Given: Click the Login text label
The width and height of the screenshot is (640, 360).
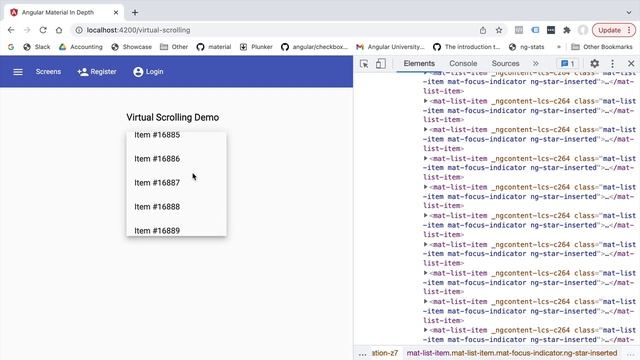Looking at the screenshot, I should pos(155,72).
